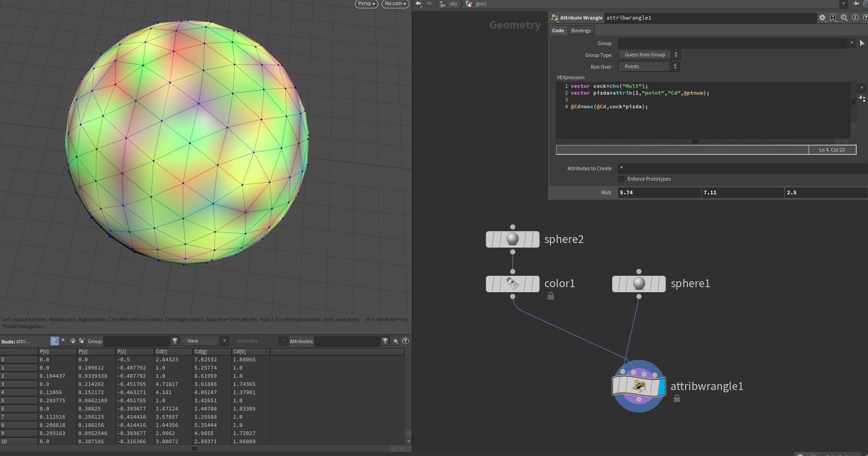
Task: Click the spreadsheet Attributes filter field
Action: [347, 341]
